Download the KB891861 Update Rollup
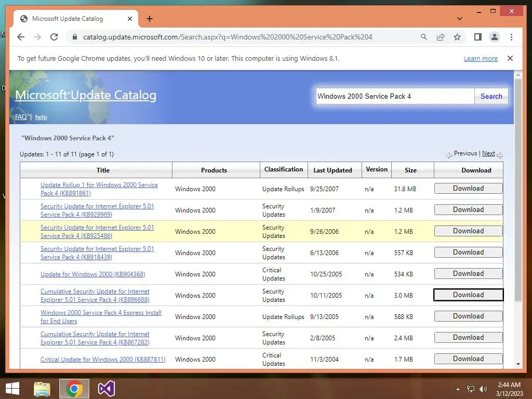Viewport: 532px width, 399px height. point(468,189)
